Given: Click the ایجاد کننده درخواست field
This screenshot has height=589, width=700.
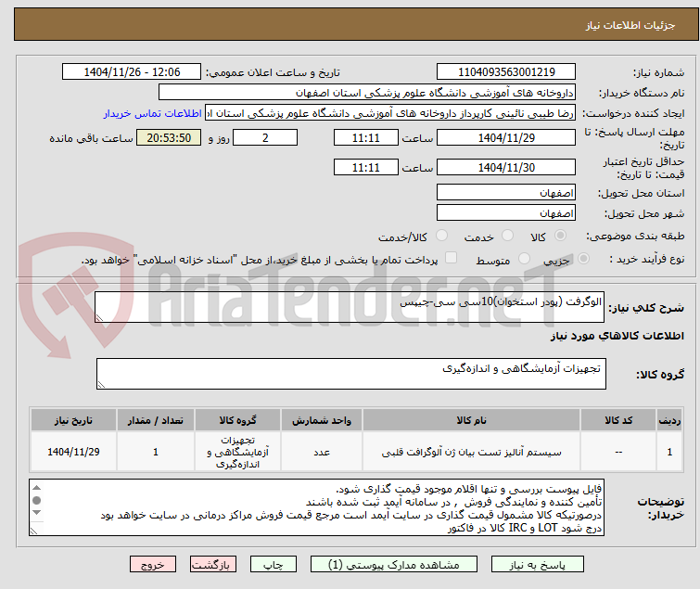Looking at the screenshot, I should (390, 113).
